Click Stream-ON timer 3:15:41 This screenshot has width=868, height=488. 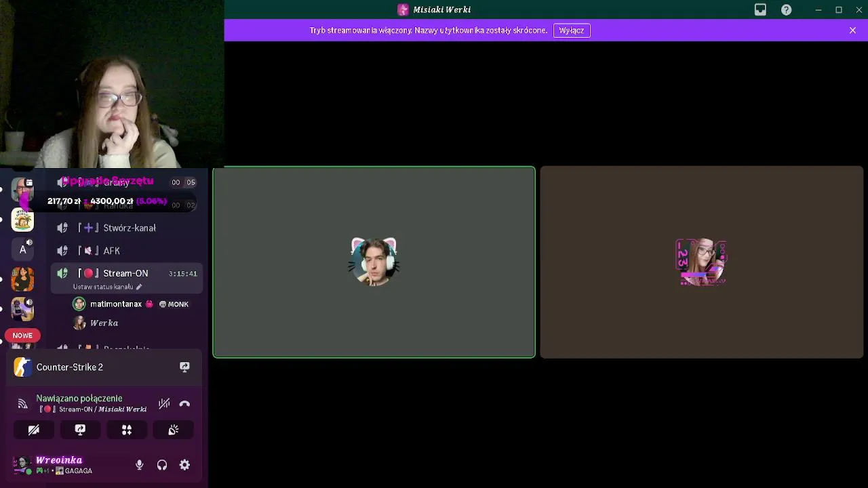click(x=183, y=274)
